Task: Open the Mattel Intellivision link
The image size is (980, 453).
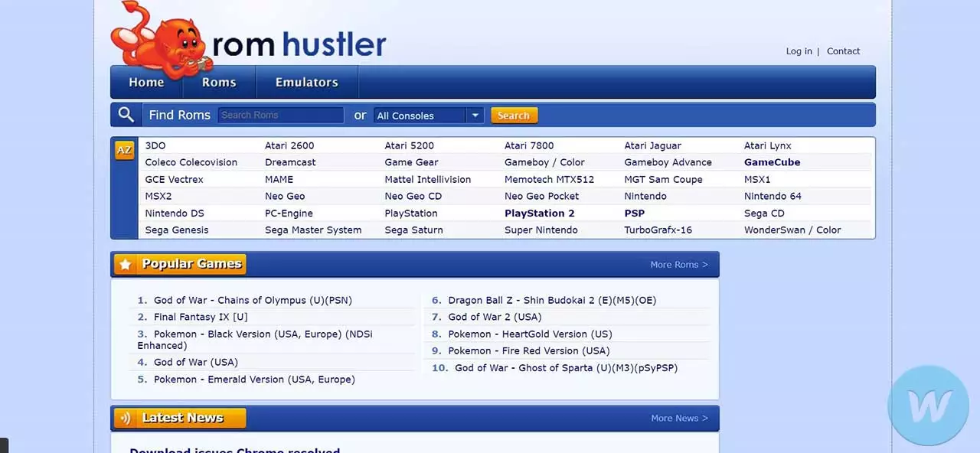Action: pos(428,179)
